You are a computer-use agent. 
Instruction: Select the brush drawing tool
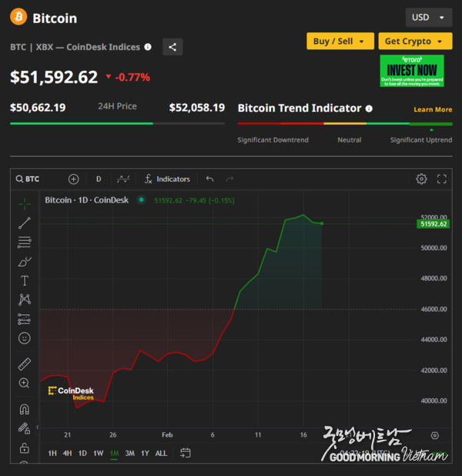(25, 262)
